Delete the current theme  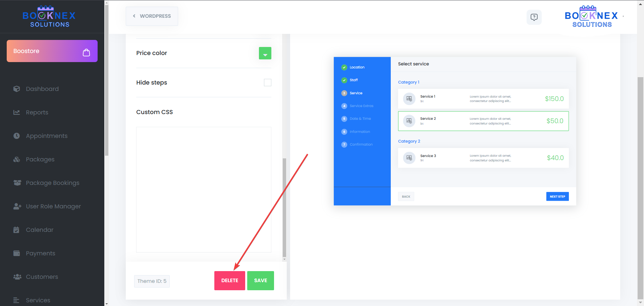[230, 280]
